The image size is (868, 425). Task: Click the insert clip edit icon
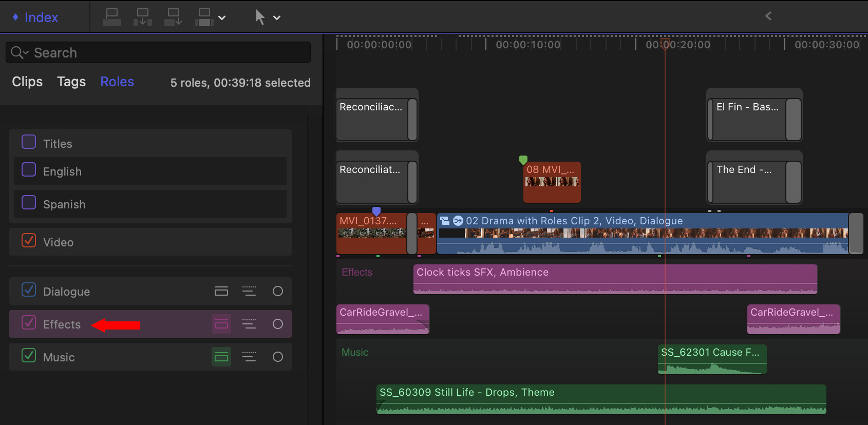(x=142, y=17)
